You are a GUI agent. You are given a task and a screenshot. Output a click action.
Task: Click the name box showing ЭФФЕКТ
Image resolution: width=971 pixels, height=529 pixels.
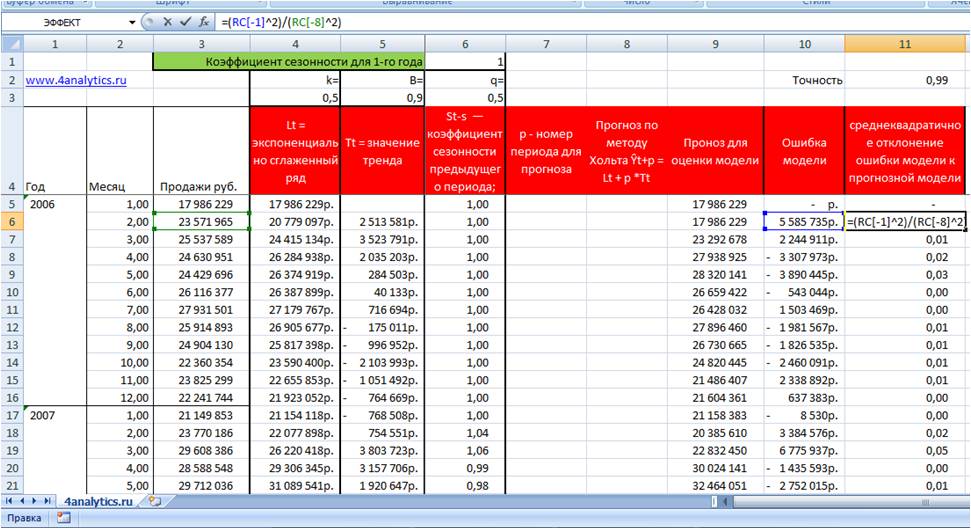62,22
